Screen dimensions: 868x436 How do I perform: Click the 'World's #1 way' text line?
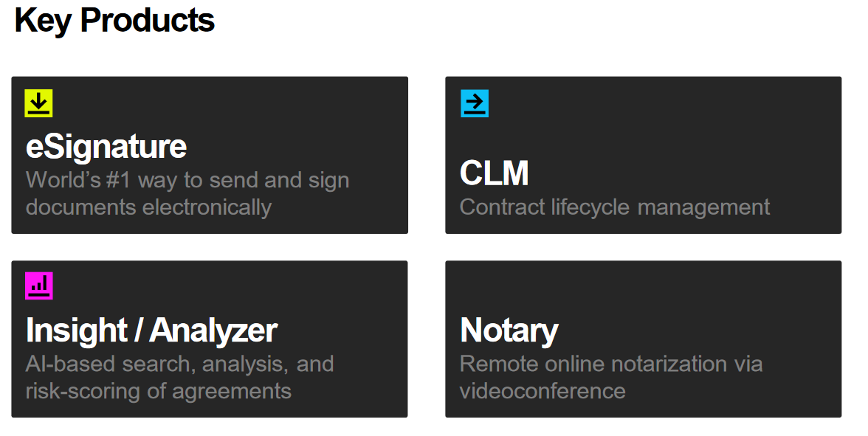(187, 180)
